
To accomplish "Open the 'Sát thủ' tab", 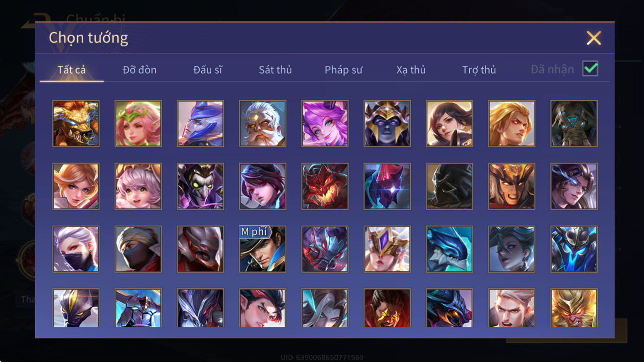I will coord(275,70).
